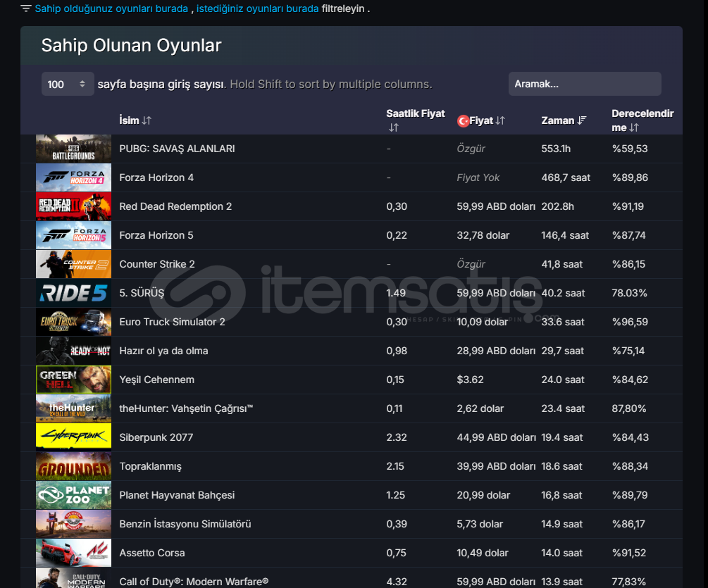This screenshot has width=708, height=588.
Task: Select 'PUBG: SAVAŞ ALANLARI' game name
Action: point(177,149)
